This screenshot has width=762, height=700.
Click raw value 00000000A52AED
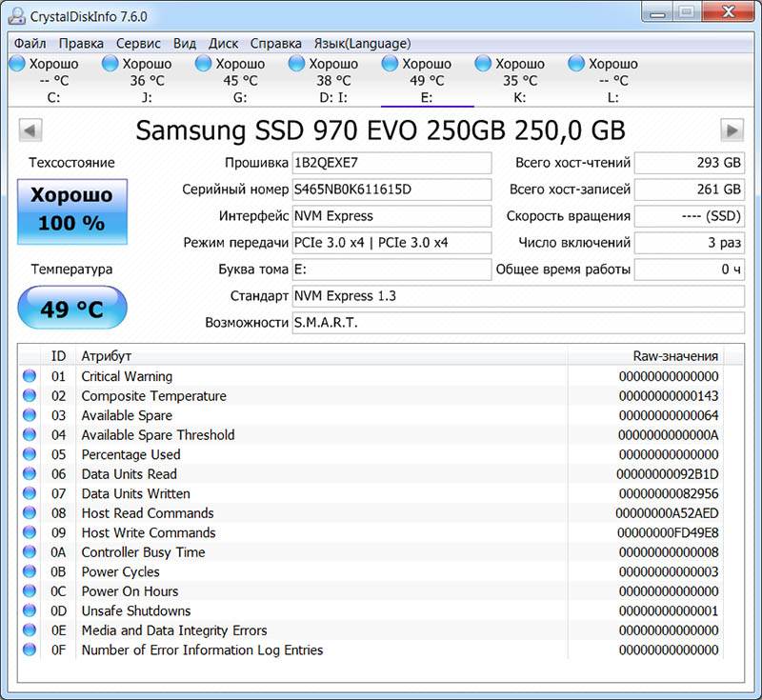pyautogui.click(x=667, y=513)
